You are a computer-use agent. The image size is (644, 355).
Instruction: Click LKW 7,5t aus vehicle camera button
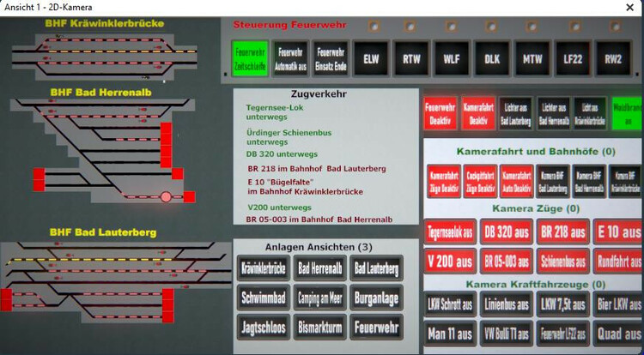coord(562,304)
